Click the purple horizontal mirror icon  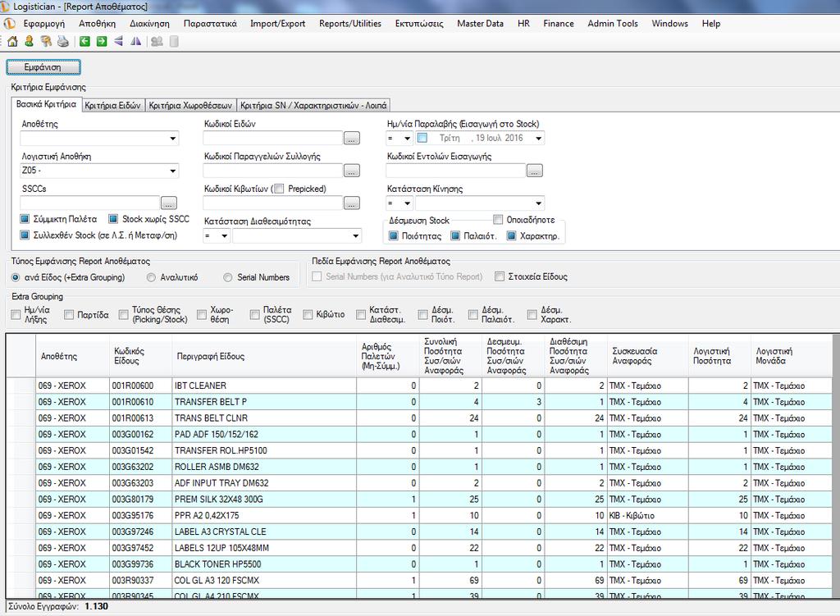119,41
